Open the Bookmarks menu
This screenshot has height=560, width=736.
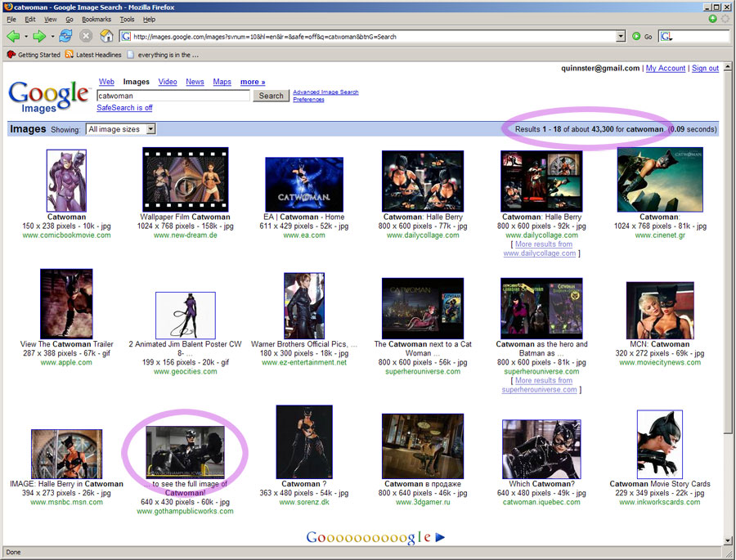[x=96, y=20]
